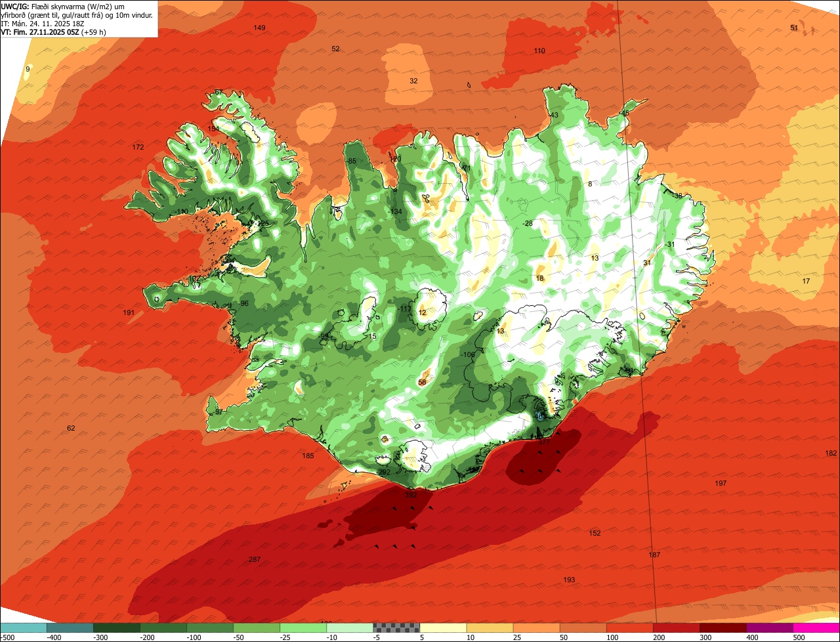Select the ocean value 287 in the southwest
Image resolution: width=840 pixels, height=642 pixels.
(255, 559)
